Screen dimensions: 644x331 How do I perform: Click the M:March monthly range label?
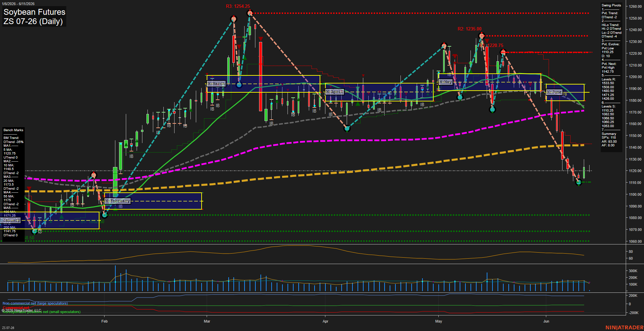[216, 84]
